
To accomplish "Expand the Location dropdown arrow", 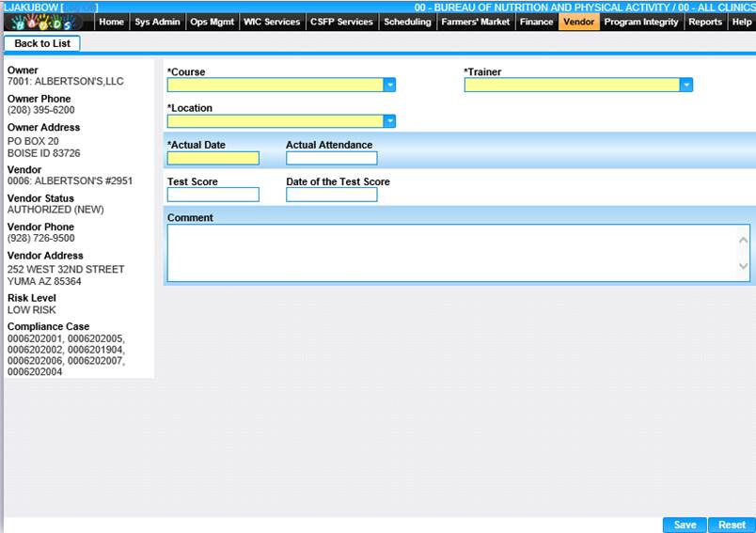I will tap(389, 121).
